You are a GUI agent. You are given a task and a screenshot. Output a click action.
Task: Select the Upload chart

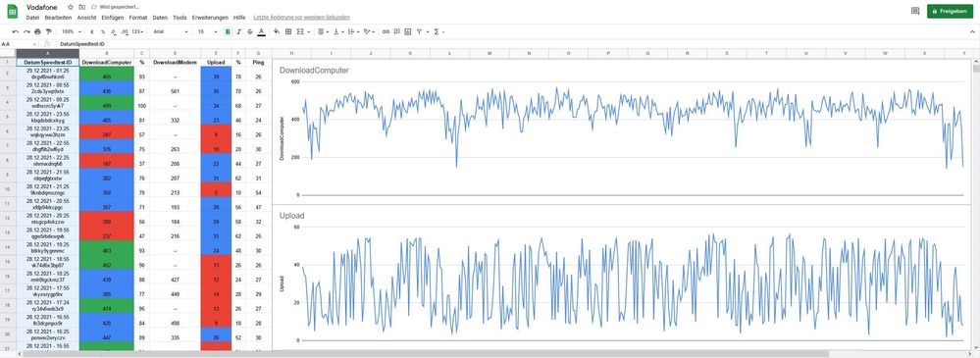[x=621, y=278]
